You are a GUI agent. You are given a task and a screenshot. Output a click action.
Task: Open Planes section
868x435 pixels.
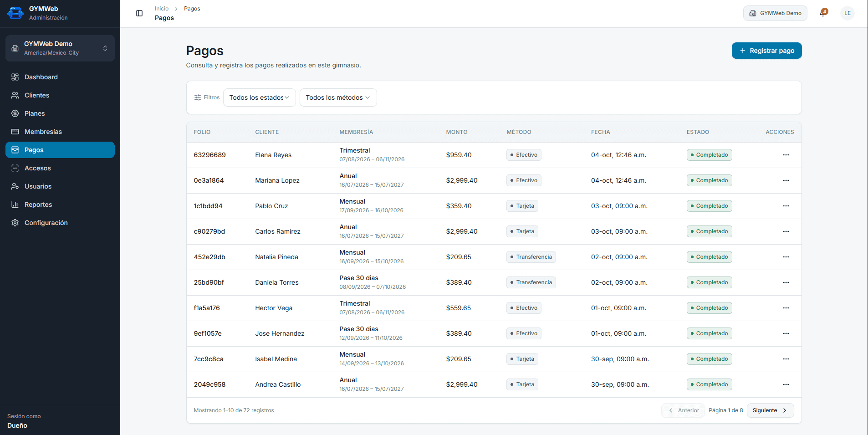pyautogui.click(x=60, y=113)
